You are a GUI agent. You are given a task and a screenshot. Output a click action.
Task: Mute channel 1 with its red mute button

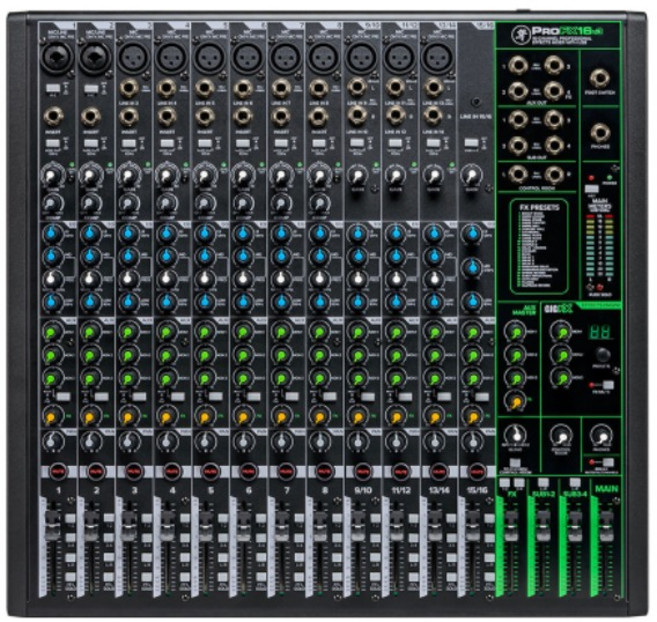coord(57,472)
